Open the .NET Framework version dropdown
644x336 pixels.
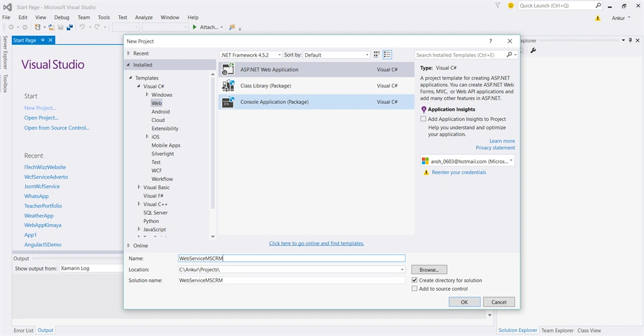[x=251, y=55]
